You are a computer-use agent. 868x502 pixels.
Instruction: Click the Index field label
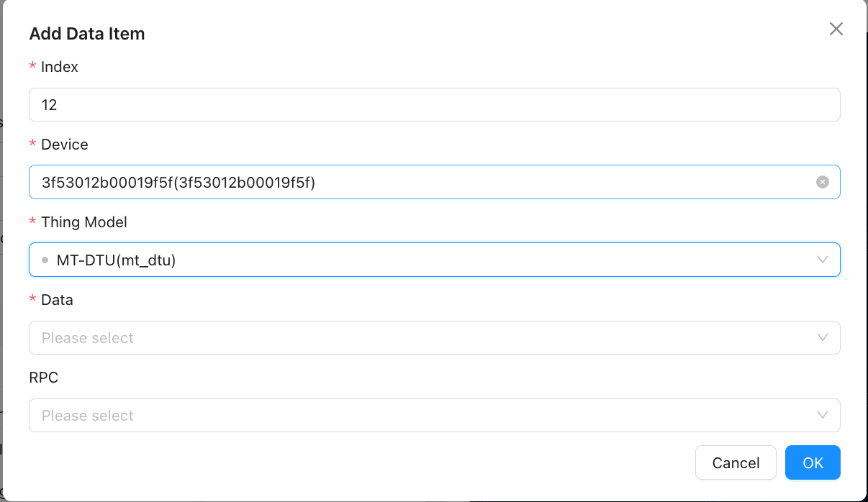pos(60,67)
